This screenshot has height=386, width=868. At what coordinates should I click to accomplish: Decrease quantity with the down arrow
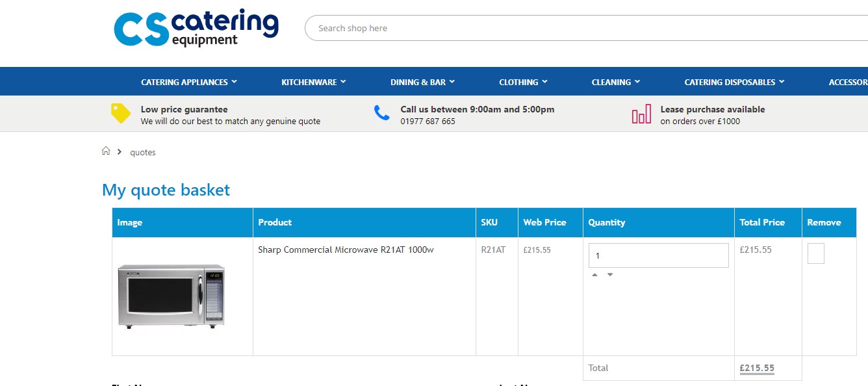point(610,275)
